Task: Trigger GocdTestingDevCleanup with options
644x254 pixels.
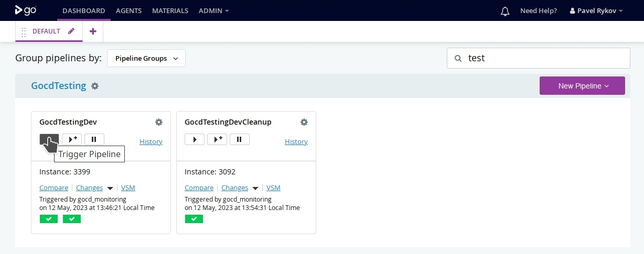Action: click(217, 139)
